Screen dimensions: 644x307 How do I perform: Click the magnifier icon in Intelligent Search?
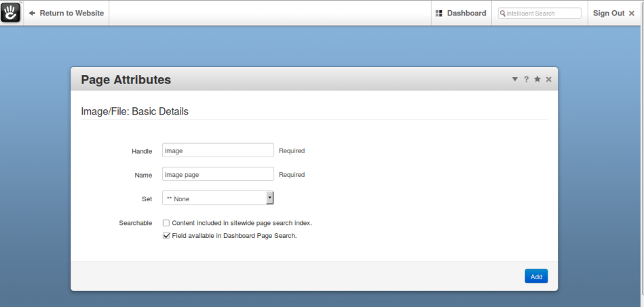click(x=502, y=13)
